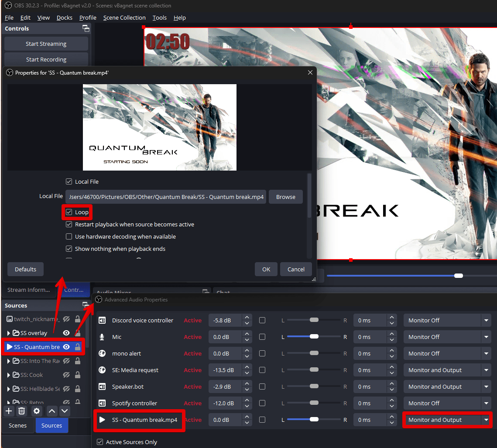The image size is (497, 448).
Task: Remove selected source with trash icon
Action: tap(21, 411)
